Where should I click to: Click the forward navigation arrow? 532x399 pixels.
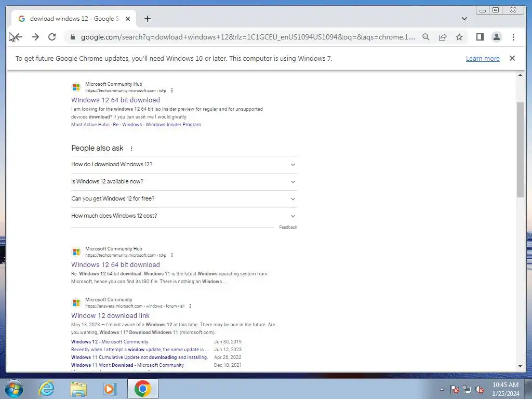click(x=35, y=37)
